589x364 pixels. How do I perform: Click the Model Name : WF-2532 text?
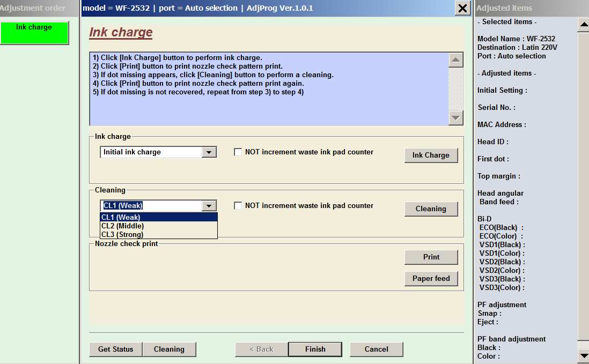pos(516,39)
